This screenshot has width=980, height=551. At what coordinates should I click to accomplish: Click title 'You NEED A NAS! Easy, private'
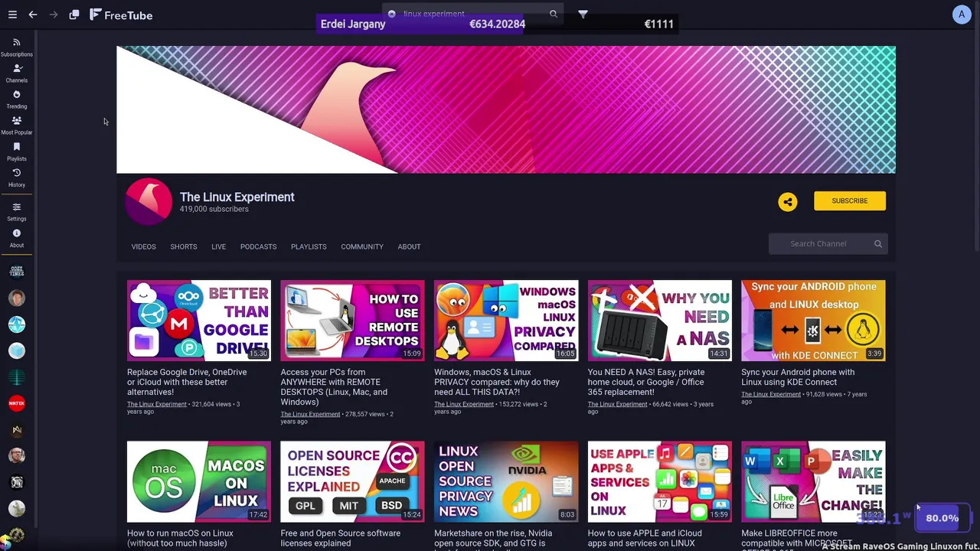pos(645,382)
